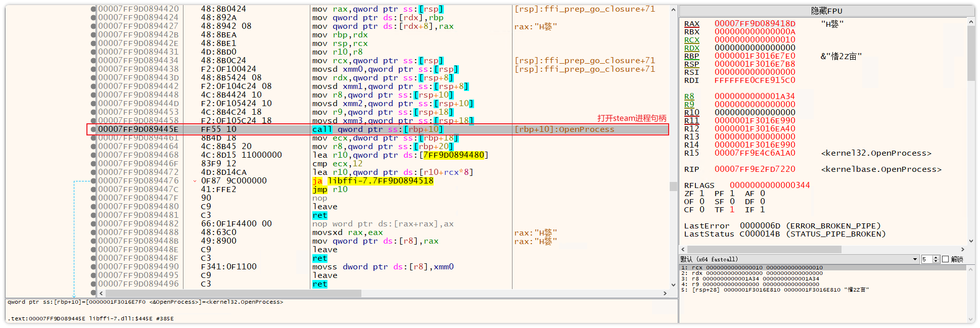Increase the argument count spinner above 5
This screenshot has width=980, height=328.
(936, 257)
